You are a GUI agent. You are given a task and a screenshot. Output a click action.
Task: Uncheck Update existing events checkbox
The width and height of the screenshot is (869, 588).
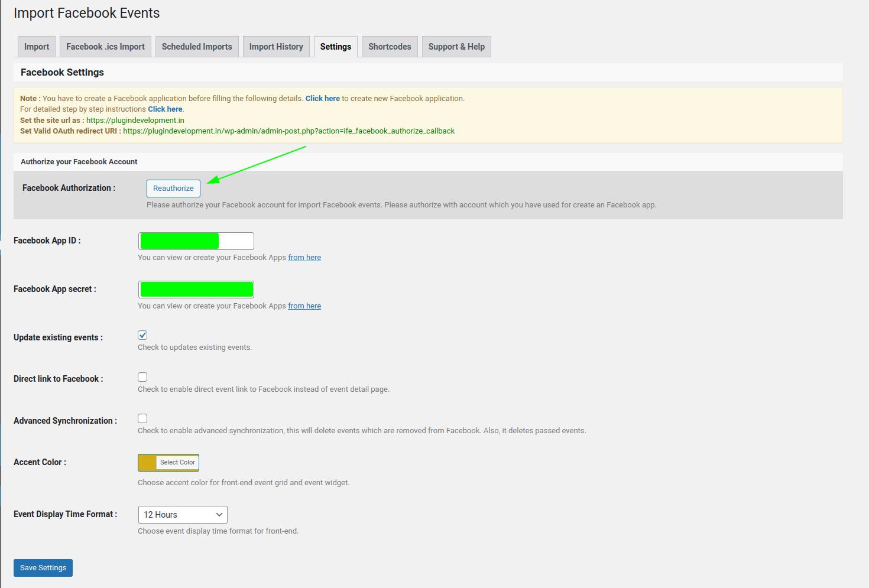coord(142,335)
